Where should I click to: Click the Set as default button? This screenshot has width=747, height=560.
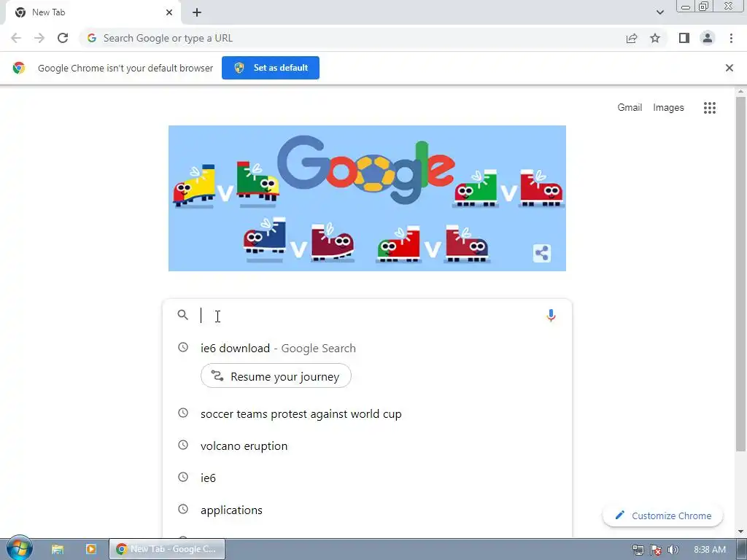pyautogui.click(x=271, y=68)
